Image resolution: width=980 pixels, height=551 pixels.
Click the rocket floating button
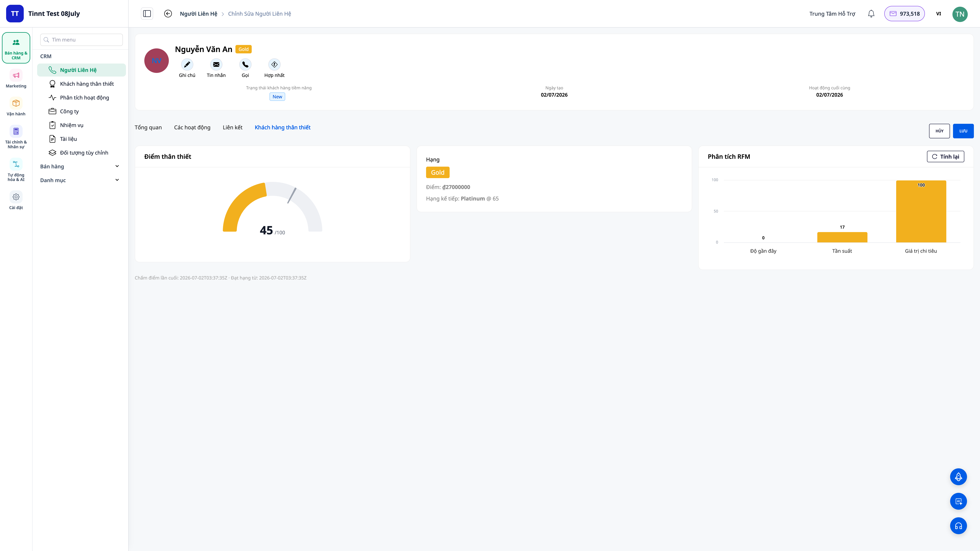pyautogui.click(x=958, y=476)
